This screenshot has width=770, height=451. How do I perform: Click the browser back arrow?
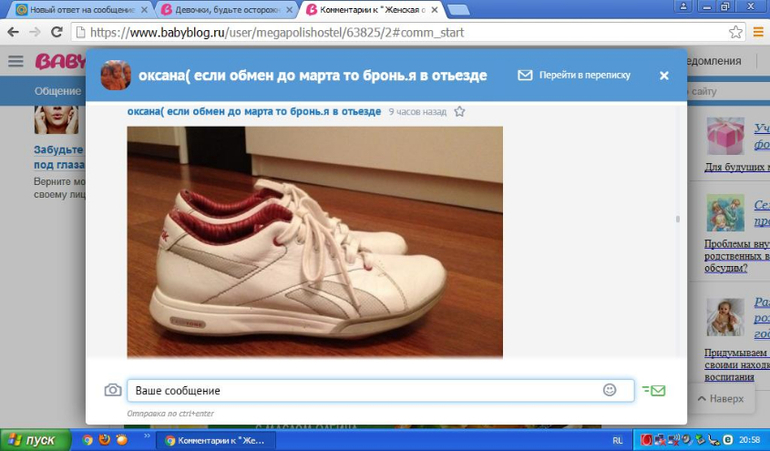(13, 32)
